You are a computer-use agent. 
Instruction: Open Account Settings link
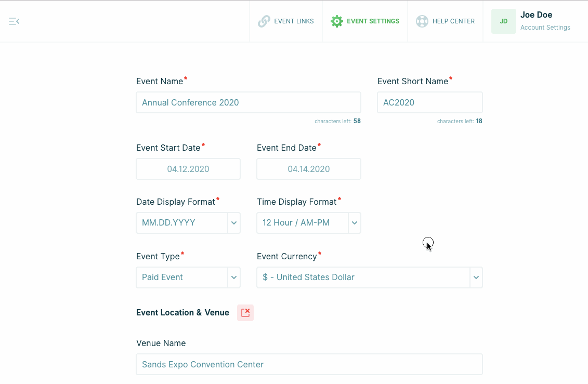coord(545,28)
